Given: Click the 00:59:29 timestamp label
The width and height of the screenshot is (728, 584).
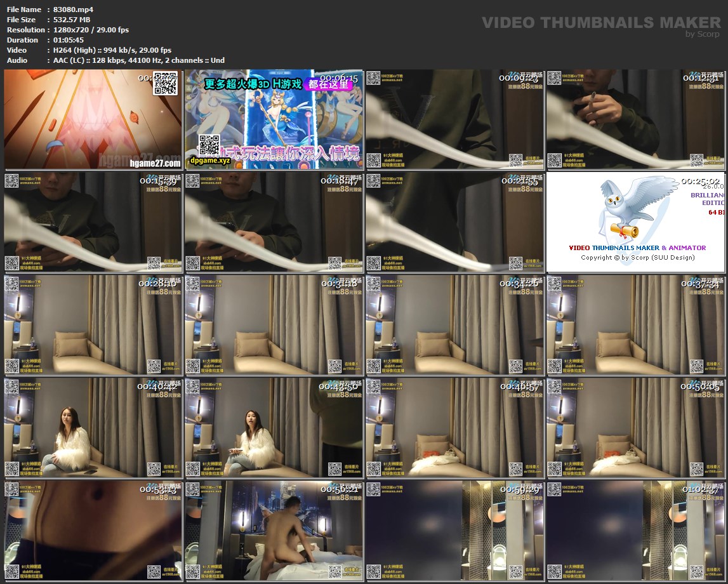Looking at the screenshot, I should coord(519,489).
